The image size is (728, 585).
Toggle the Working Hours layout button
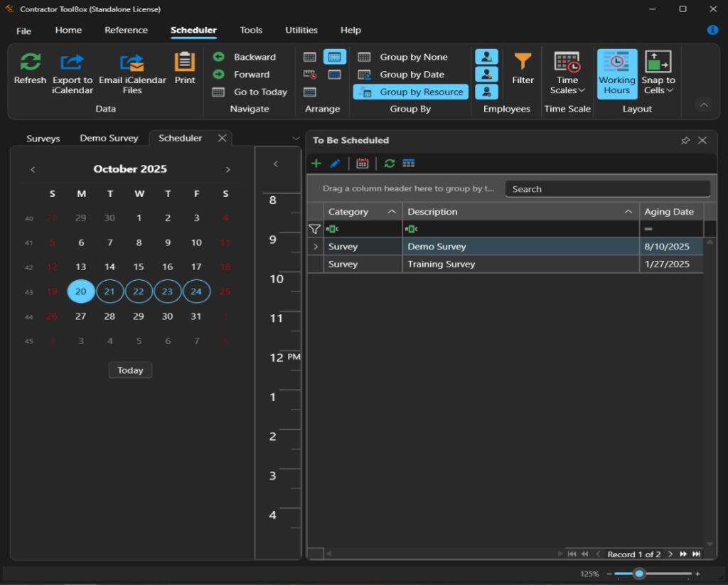[x=616, y=73]
